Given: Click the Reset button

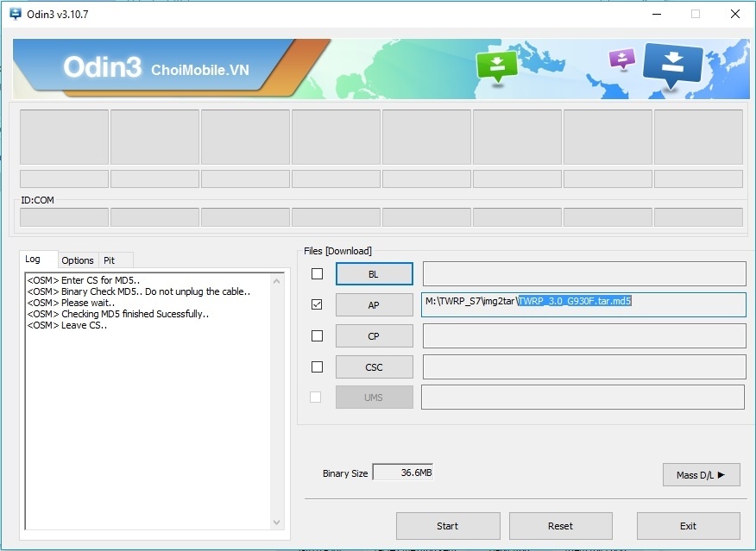Looking at the screenshot, I should [560, 526].
